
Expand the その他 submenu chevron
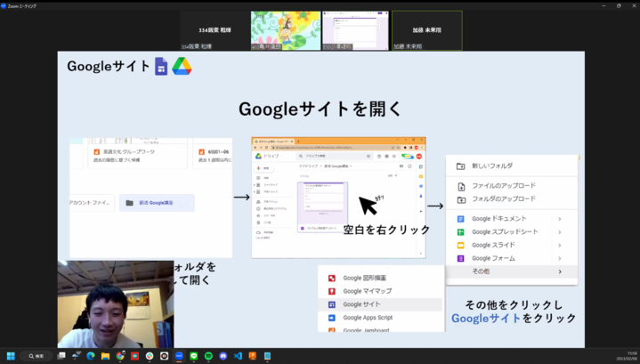tap(560, 271)
